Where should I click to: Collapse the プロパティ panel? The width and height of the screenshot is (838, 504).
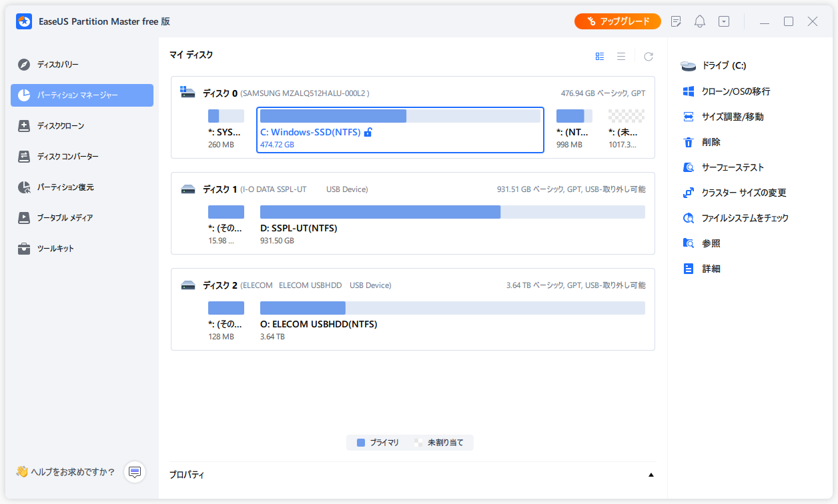point(651,473)
